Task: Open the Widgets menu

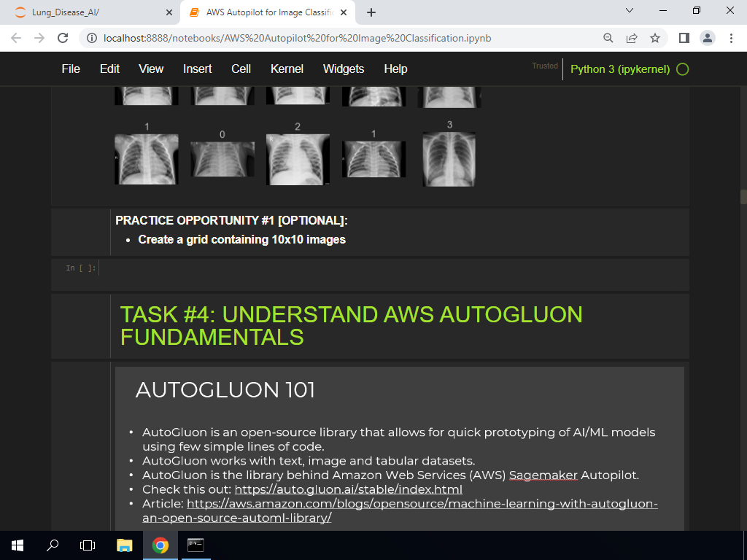Action: click(344, 69)
